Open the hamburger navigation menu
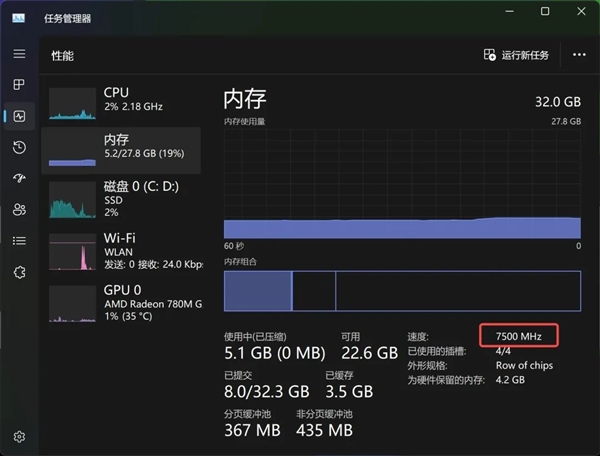Screen dimensions: 600x456 point(19,53)
